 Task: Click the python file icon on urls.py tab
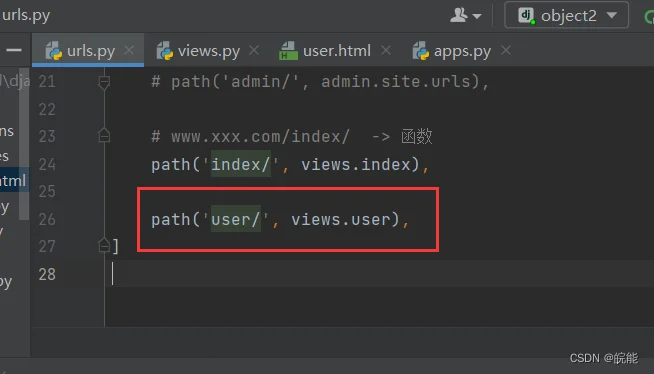click(53, 51)
